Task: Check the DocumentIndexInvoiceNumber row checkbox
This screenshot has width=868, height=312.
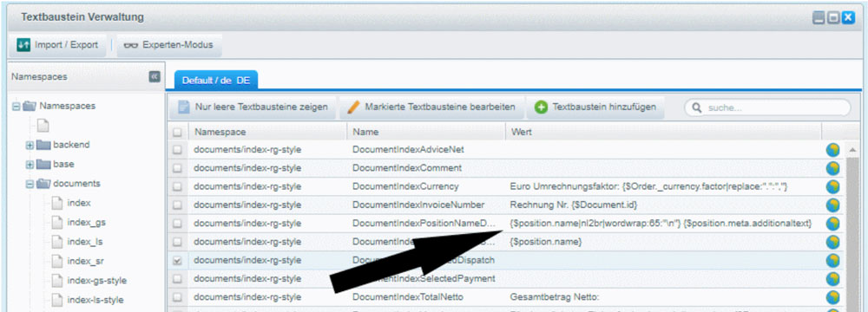Action: [x=177, y=205]
